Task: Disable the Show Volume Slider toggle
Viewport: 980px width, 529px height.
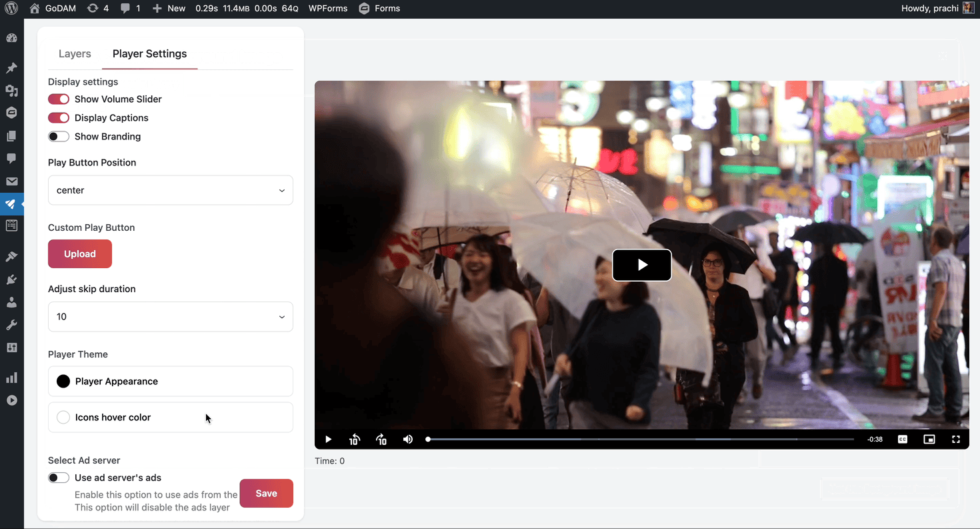Action: pos(59,99)
